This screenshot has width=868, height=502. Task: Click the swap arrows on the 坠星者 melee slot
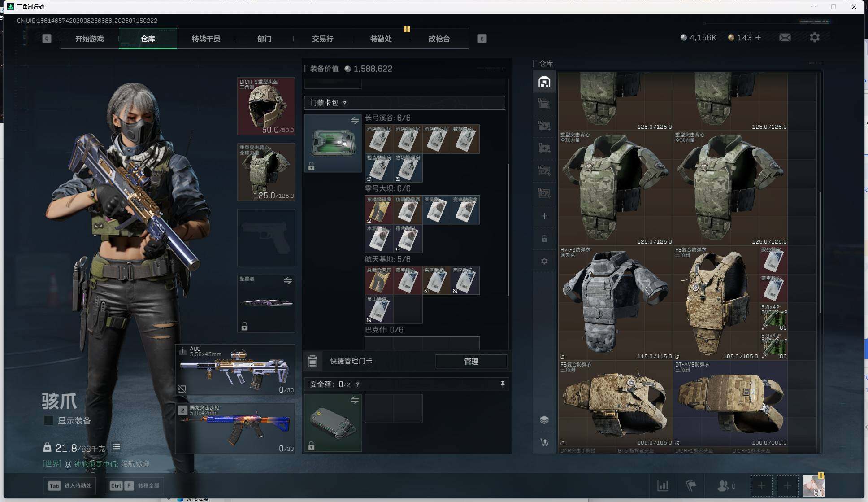point(288,281)
